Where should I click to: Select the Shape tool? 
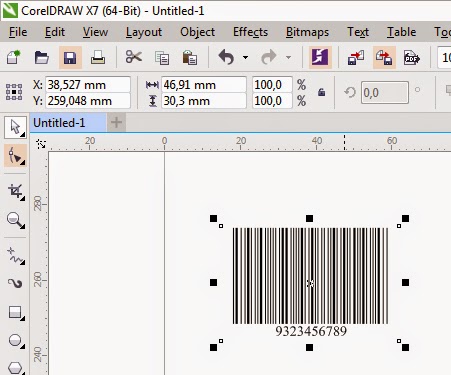coord(15,156)
